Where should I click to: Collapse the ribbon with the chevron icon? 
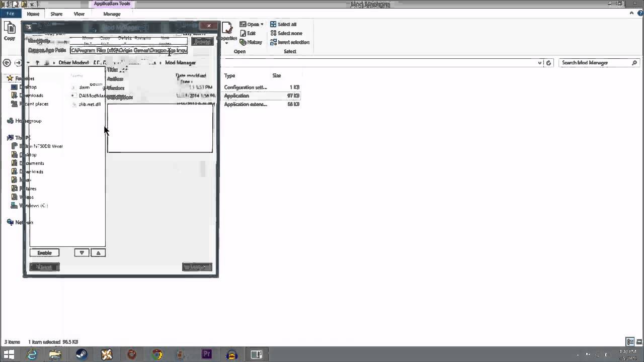[x=632, y=14]
